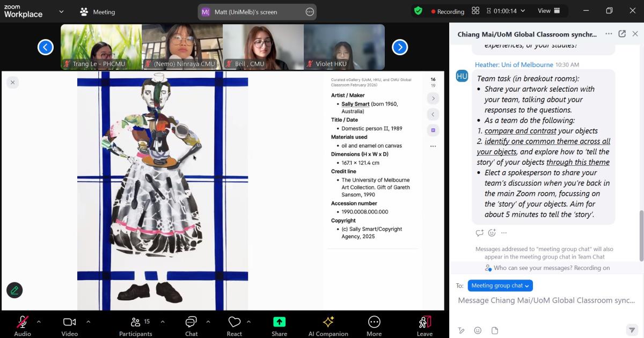Click the Sally Smart artist link
This screenshot has height=338, width=644.
[x=355, y=104]
